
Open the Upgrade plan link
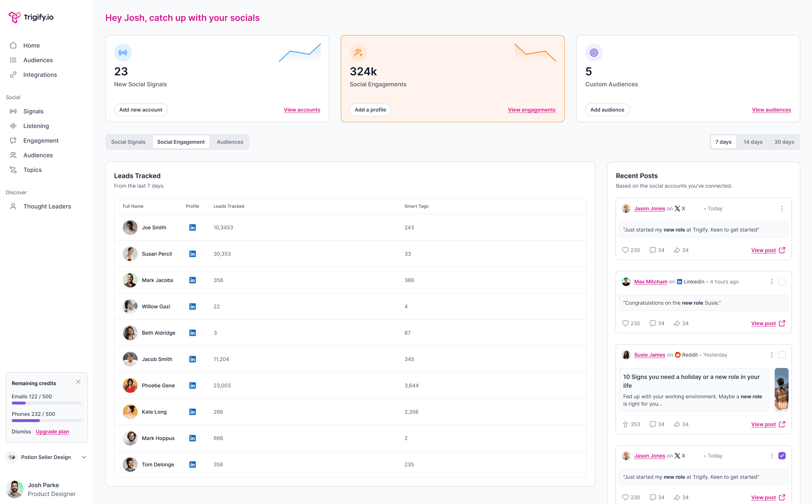[52, 432]
